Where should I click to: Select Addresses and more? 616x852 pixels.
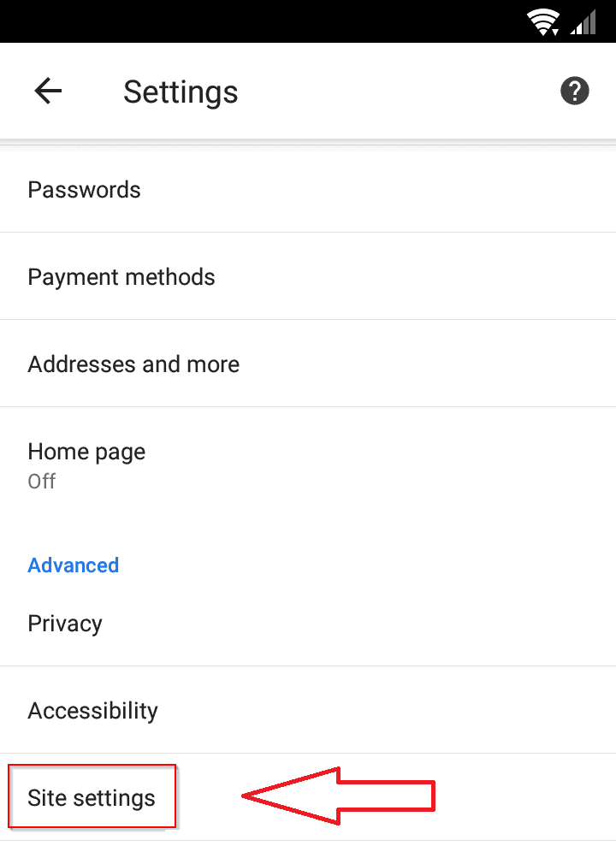308,364
